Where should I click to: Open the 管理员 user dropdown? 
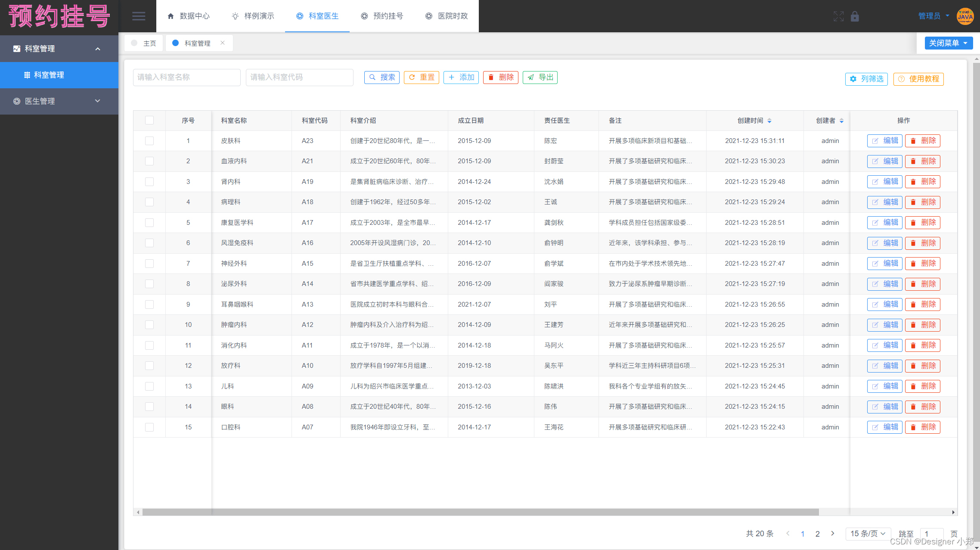[933, 16]
